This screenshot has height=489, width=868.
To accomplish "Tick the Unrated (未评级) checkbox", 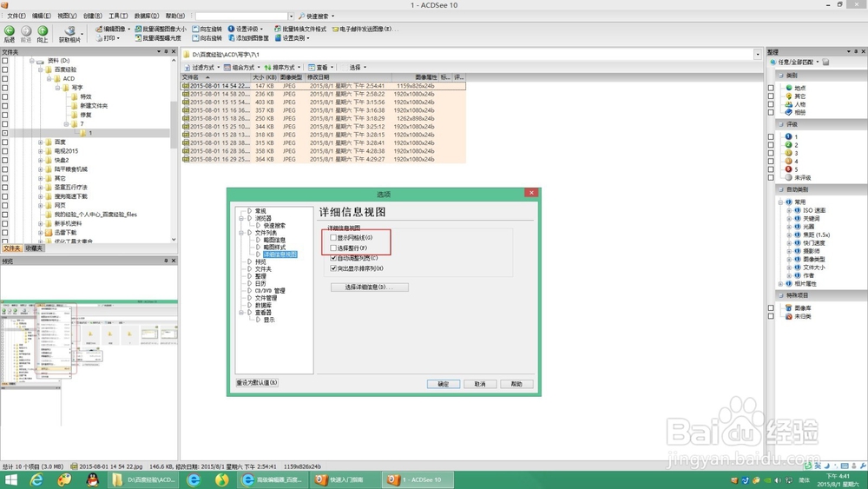I will coord(771,178).
